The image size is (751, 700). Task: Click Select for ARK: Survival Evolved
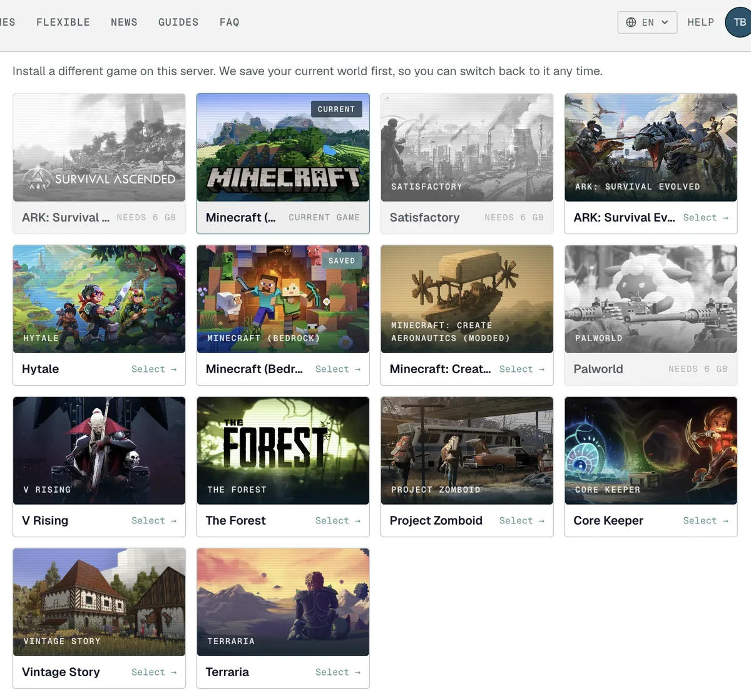coord(705,217)
